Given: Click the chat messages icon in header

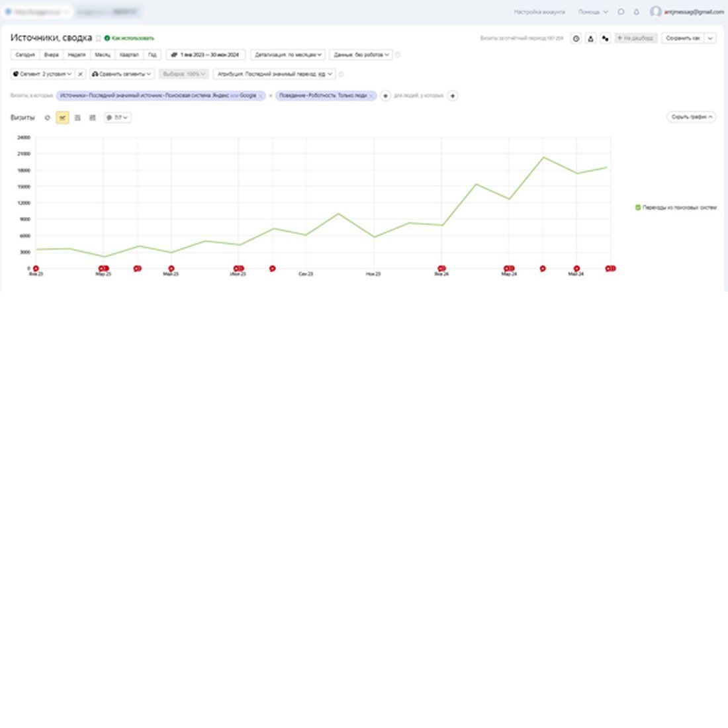Looking at the screenshot, I should (x=621, y=12).
